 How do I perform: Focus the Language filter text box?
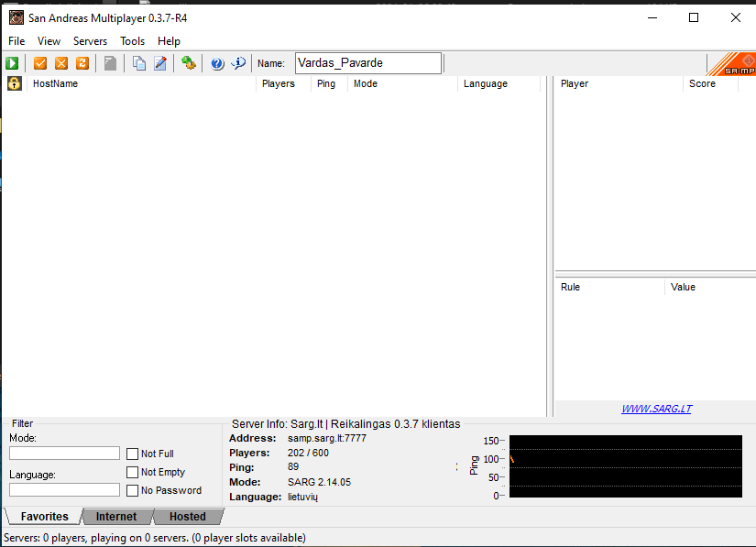click(x=65, y=490)
